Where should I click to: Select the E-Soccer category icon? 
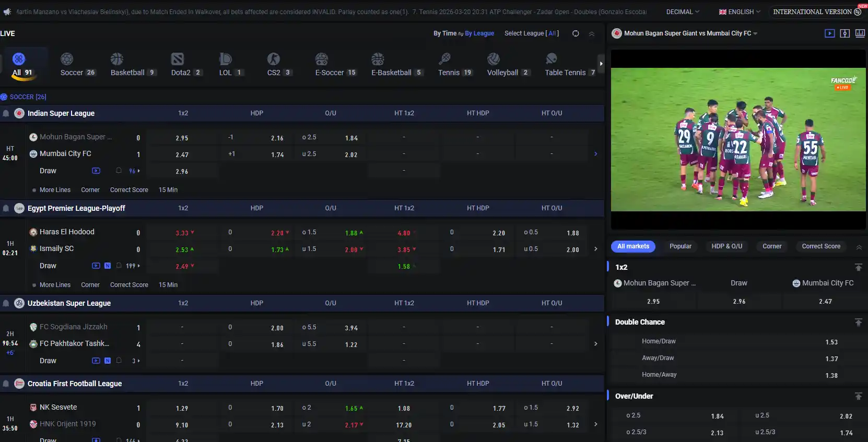tap(322, 59)
